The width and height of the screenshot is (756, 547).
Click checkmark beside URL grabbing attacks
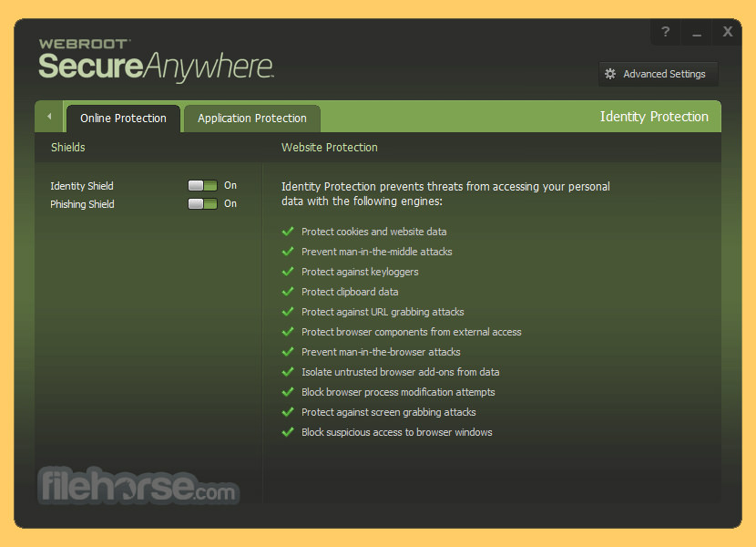click(x=288, y=312)
